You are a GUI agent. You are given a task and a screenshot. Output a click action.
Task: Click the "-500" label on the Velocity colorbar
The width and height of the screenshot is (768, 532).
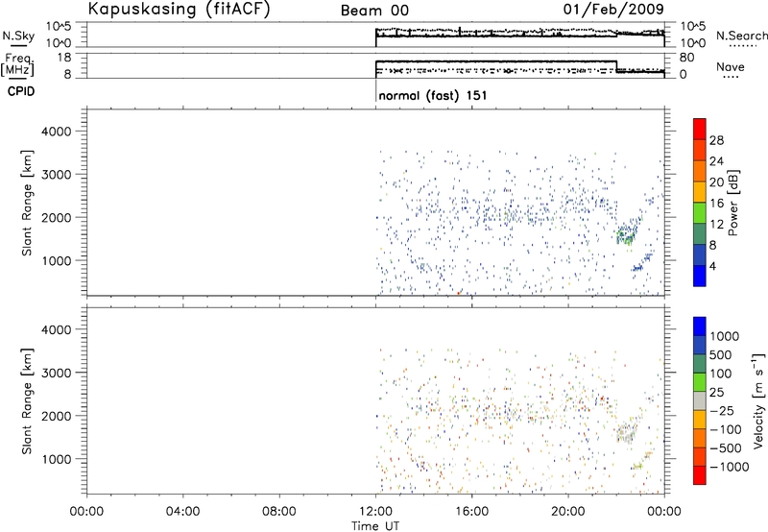[x=726, y=447]
